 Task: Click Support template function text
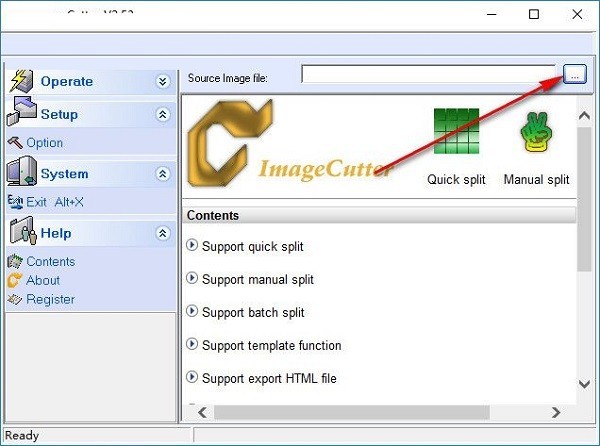coord(271,346)
